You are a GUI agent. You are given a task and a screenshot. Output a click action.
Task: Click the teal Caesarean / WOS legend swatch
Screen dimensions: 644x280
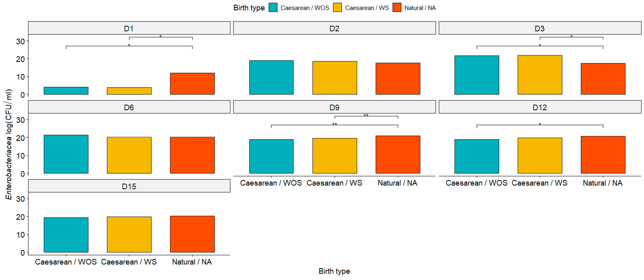click(x=273, y=8)
